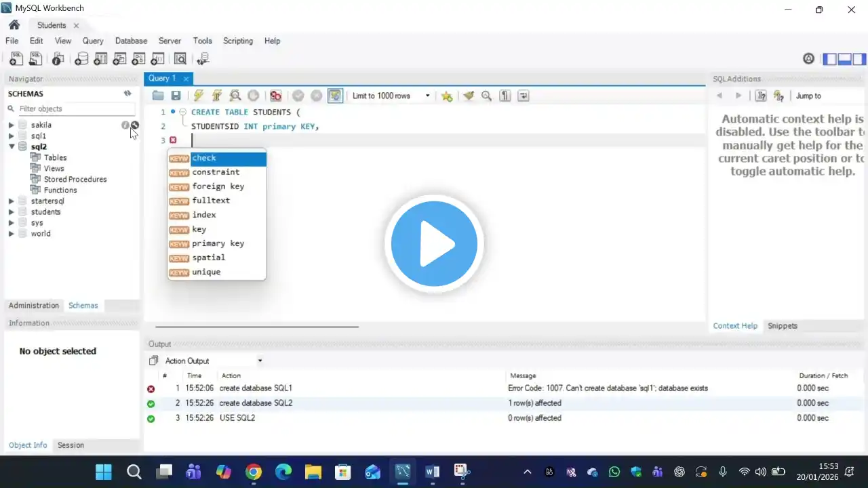Open Microsoft Word from taskbar
Viewport: 868px width, 488px height.
(x=432, y=472)
